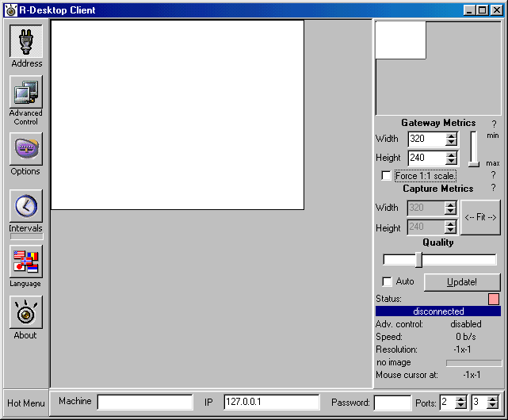Select the Intervals clock icon
The height and width of the screenshot is (420, 508).
25,206
